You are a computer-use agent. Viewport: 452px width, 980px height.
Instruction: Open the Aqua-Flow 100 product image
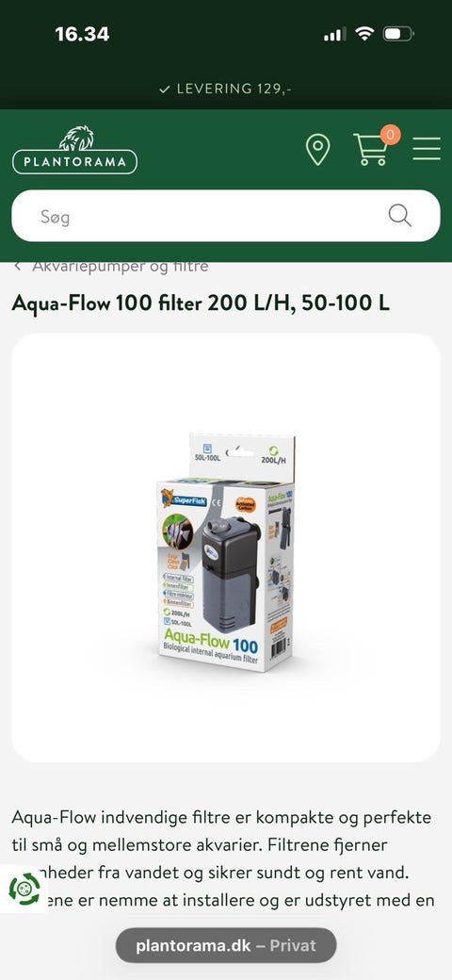click(x=225, y=547)
